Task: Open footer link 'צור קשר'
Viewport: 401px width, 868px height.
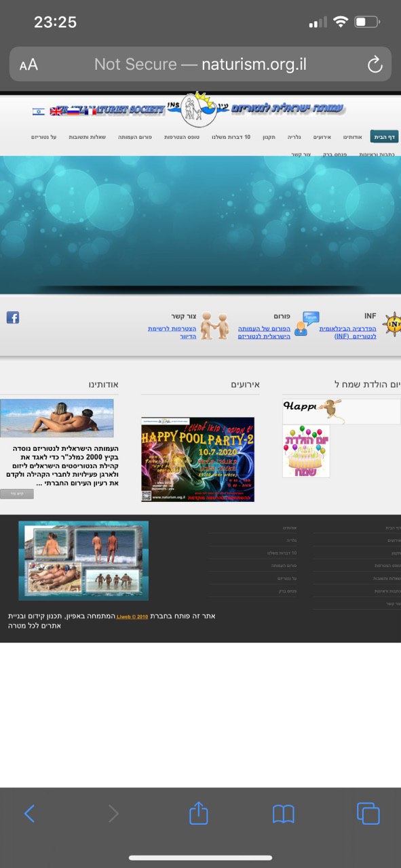Action: pos(394,604)
